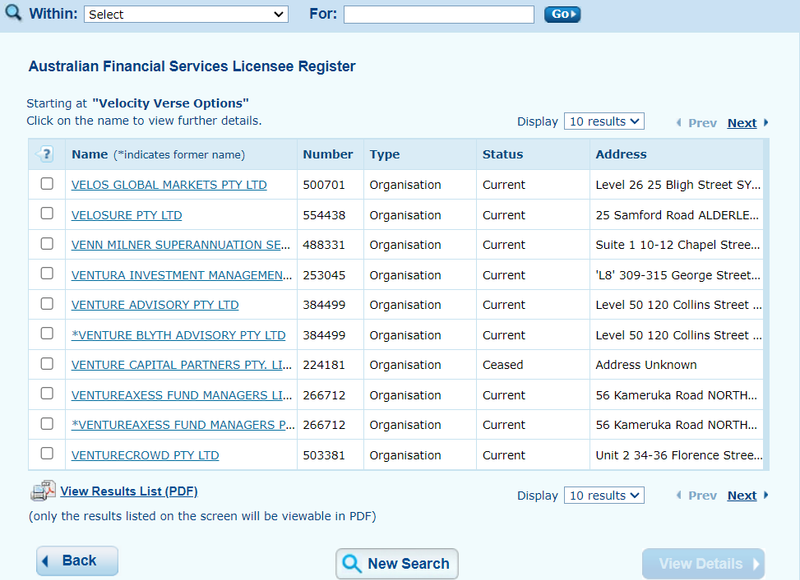Go to Next page using top link
The width and height of the screenshot is (800, 580).
(x=742, y=123)
